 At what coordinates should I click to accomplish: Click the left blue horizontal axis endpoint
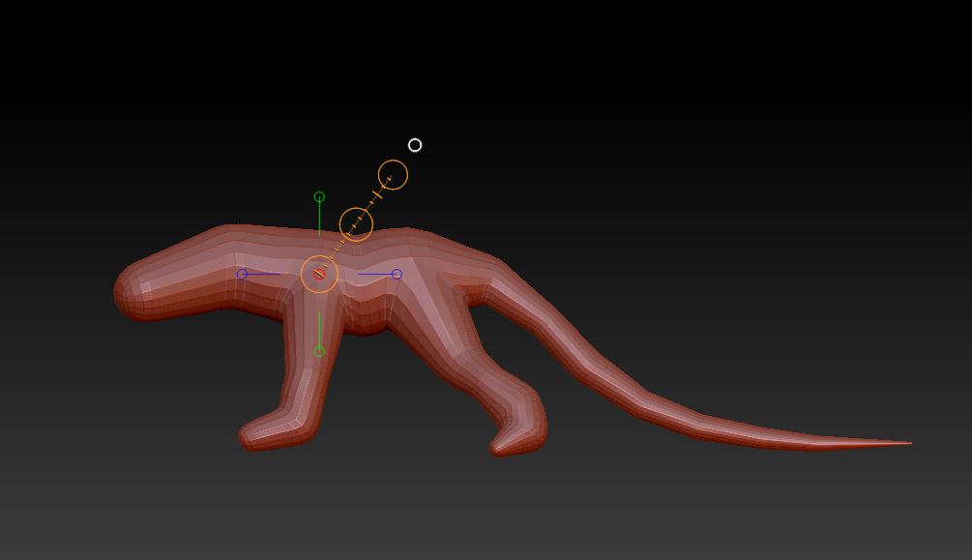[x=241, y=274]
